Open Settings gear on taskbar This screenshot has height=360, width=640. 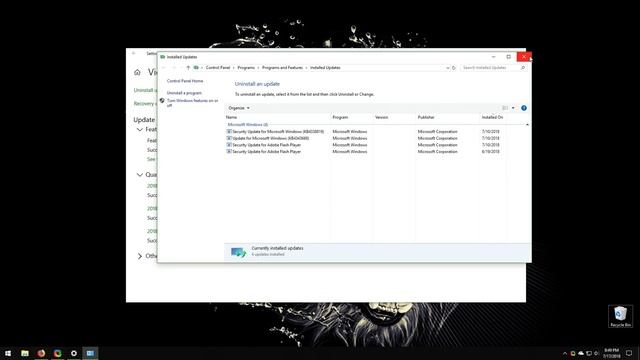tap(74, 353)
